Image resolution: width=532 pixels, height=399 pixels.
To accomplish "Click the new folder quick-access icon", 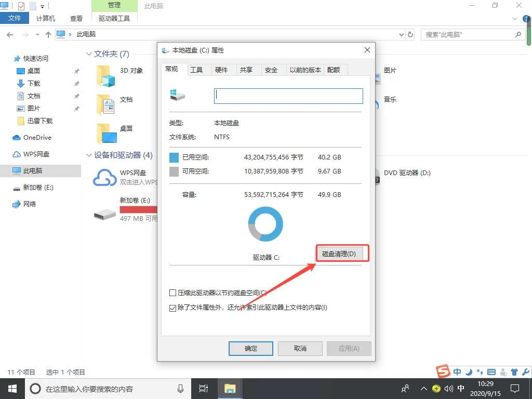I will 33,6.
